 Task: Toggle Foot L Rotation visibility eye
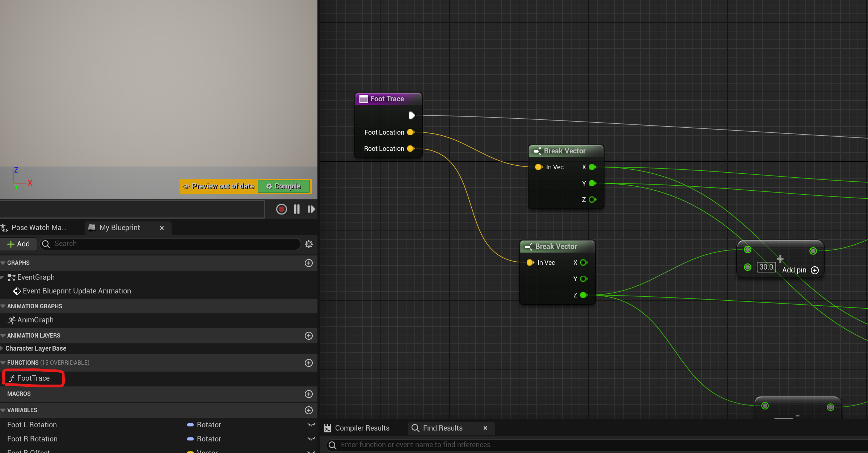pyautogui.click(x=311, y=425)
